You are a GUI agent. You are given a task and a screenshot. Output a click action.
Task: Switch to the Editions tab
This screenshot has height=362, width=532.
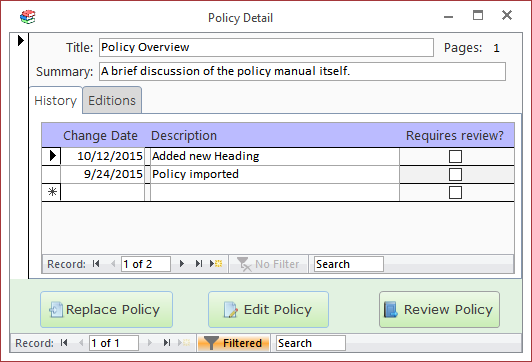click(x=112, y=100)
